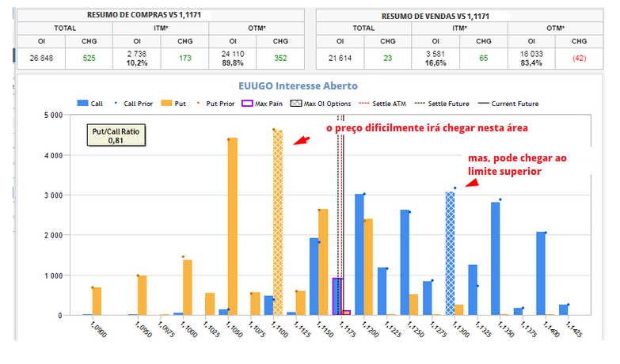
Task: Click the red arrow pointing to hatched call bar
Action: (x=471, y=183)
